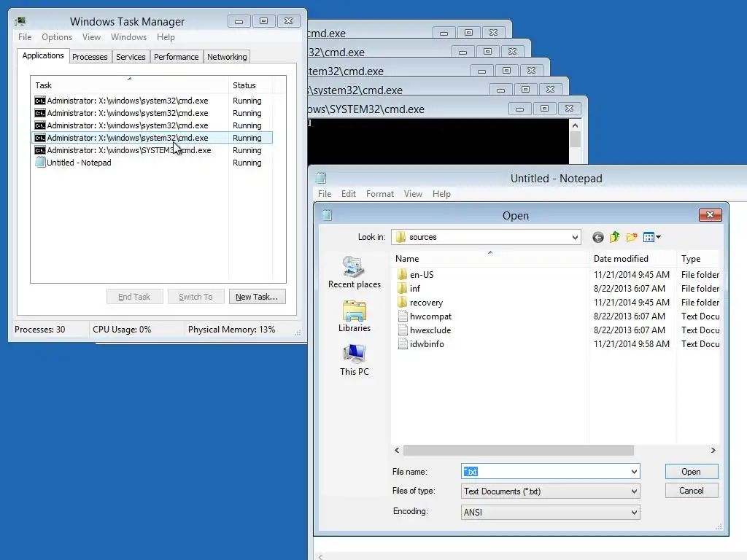Select second cmd.exe task row
The height and width of the screenshot is (560, 747).
click(x=152, y=113)
